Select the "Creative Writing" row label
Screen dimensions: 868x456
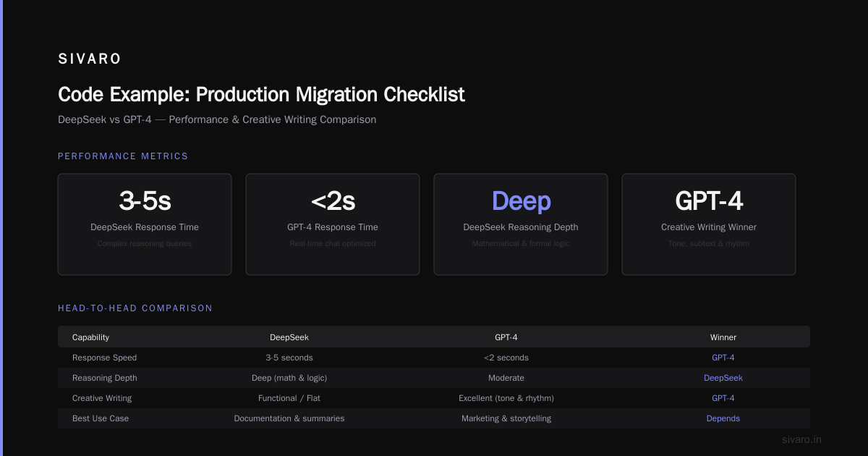click(102, 398)
